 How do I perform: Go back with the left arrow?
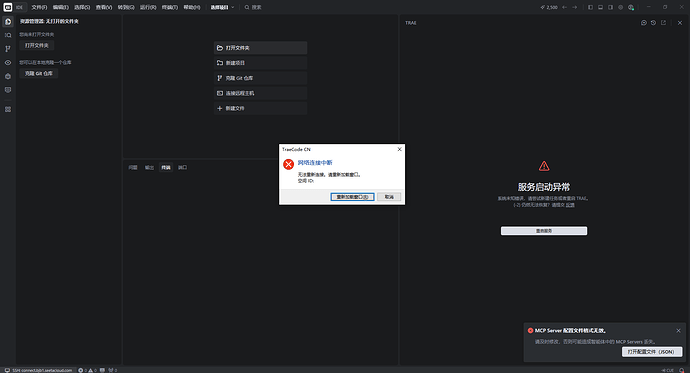(x=565, y=7)
